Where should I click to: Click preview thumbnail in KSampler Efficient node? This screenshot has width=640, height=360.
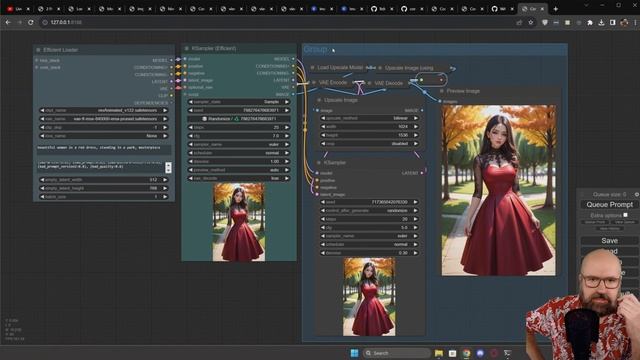pyautogui.click(x=239, y=222)
